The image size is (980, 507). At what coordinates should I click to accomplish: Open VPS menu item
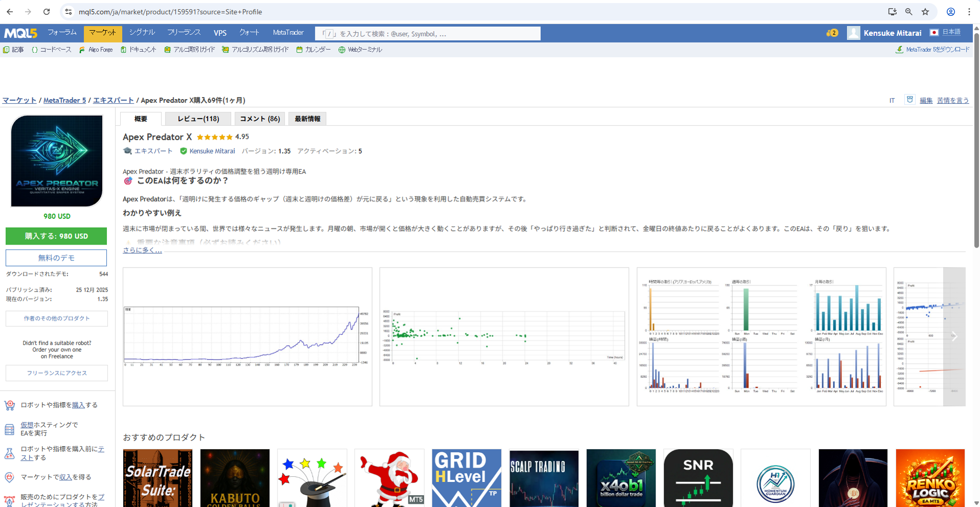pyautogui.click(x=220, y=33)
